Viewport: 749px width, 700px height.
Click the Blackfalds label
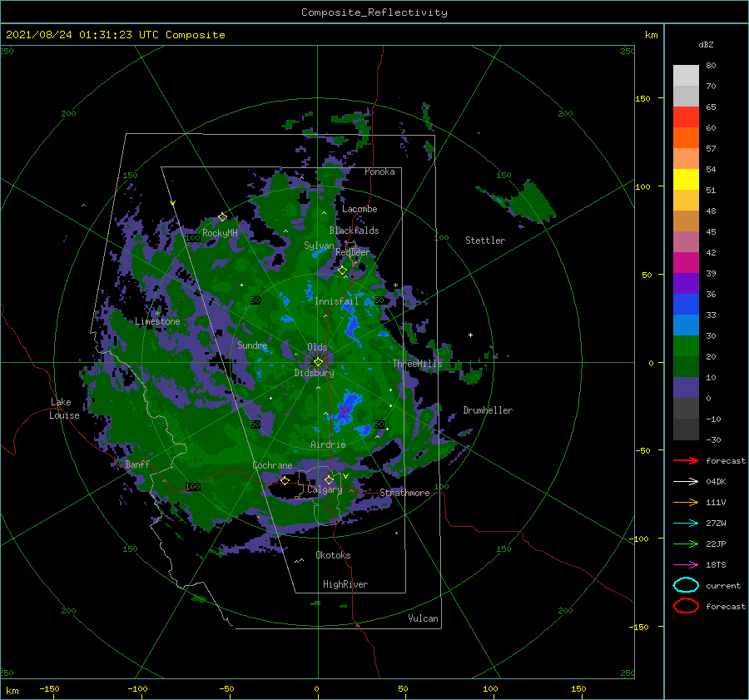click(x=354, y=231)
